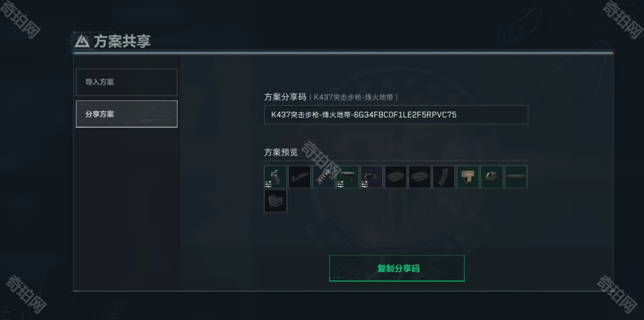
Task: Click the 复制分享码 button
Action: (397, 269)
